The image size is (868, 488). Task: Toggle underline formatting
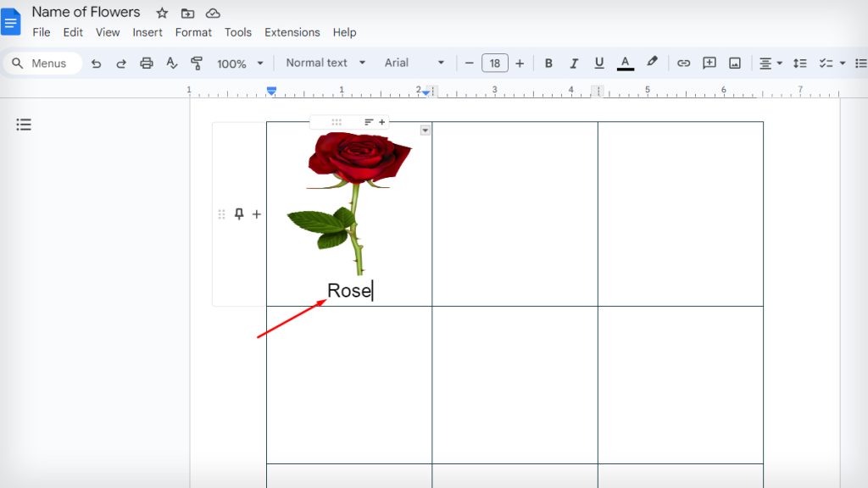pyautogui.click(x=599, y=63)
